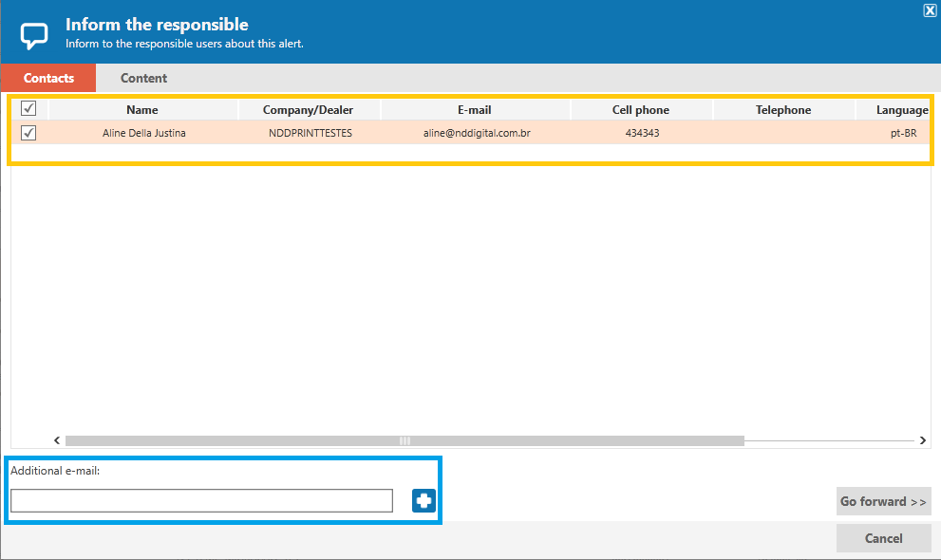
Task: Focus the Additional e-mail input field
Action: pyautogui.click(x=201, y=500)
